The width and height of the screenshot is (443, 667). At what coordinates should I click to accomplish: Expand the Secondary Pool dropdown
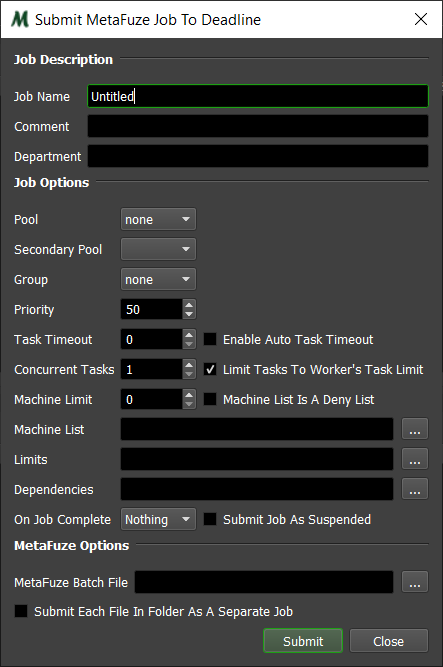(158, 249)
